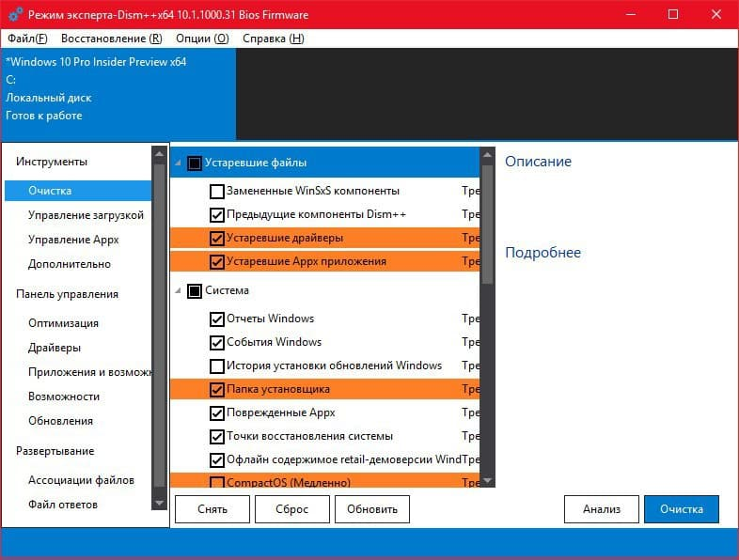Open the Файл menu
This screenshot has width=739, height=560.
coord(27,39)
